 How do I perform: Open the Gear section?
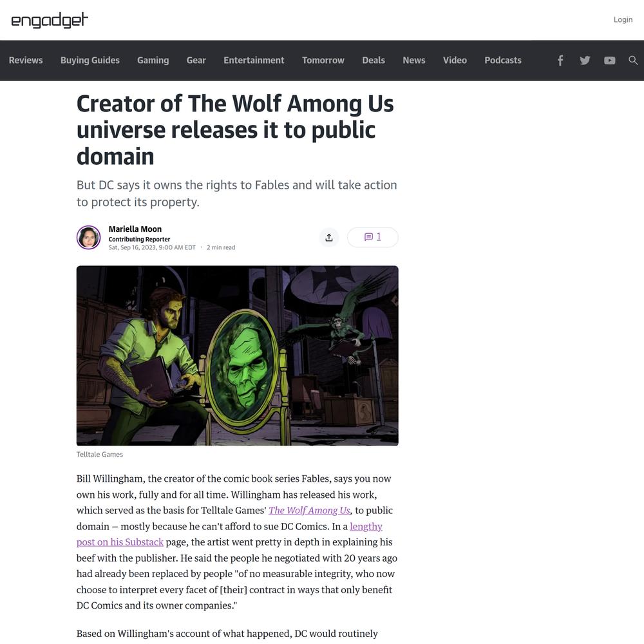[196, 61]
